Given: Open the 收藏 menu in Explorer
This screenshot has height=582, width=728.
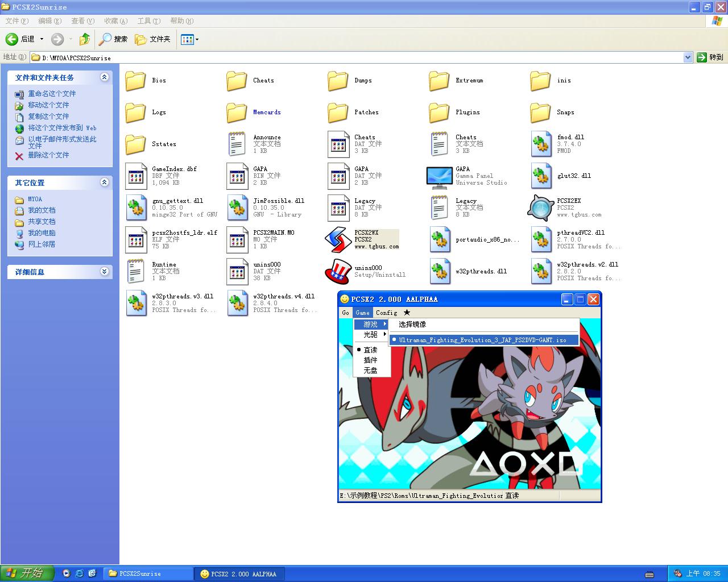Looking at the screenshot, I should (x=115, y=21).
